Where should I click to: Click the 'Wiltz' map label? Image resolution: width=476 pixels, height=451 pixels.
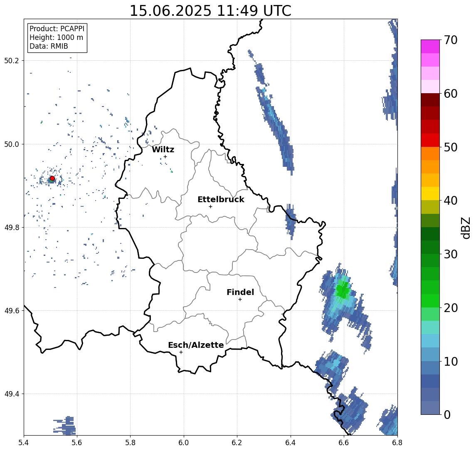pyautogui.click(x=163, y=149)
